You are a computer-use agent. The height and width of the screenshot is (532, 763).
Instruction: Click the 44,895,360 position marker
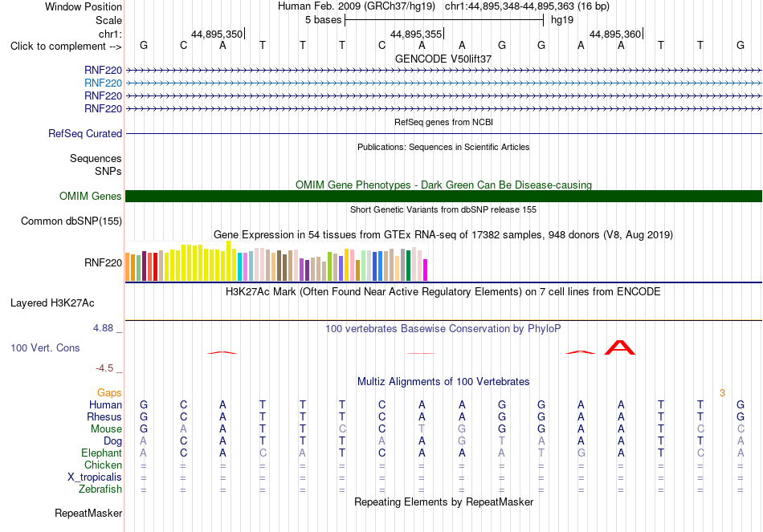[615, 34]
